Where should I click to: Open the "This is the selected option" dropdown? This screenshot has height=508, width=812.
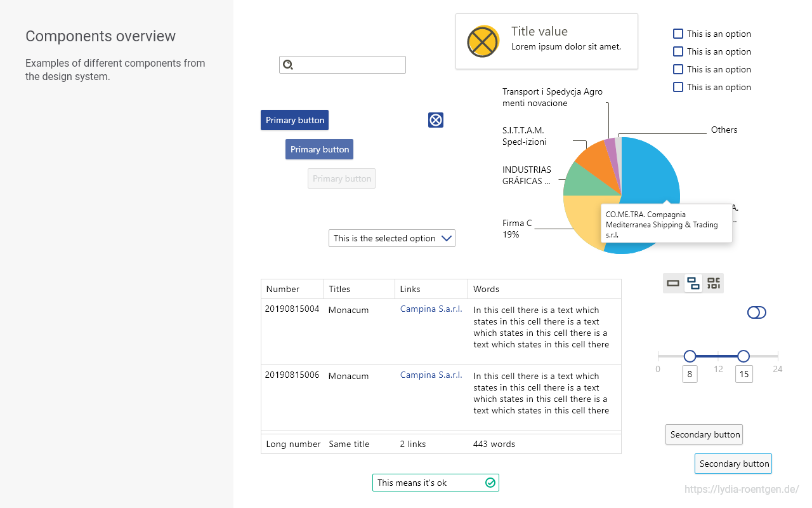(392, 238)
